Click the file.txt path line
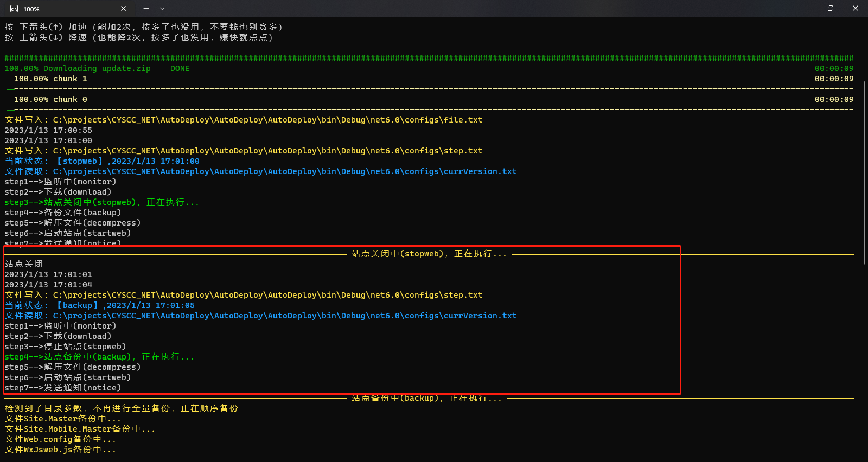 pyautogui.click(x=244, y=120)
